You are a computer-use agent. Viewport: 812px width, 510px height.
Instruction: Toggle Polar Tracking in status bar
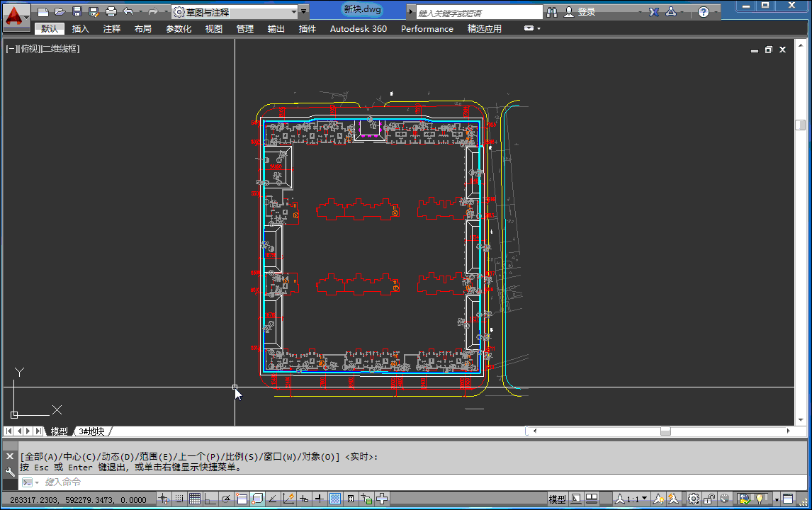226,499
